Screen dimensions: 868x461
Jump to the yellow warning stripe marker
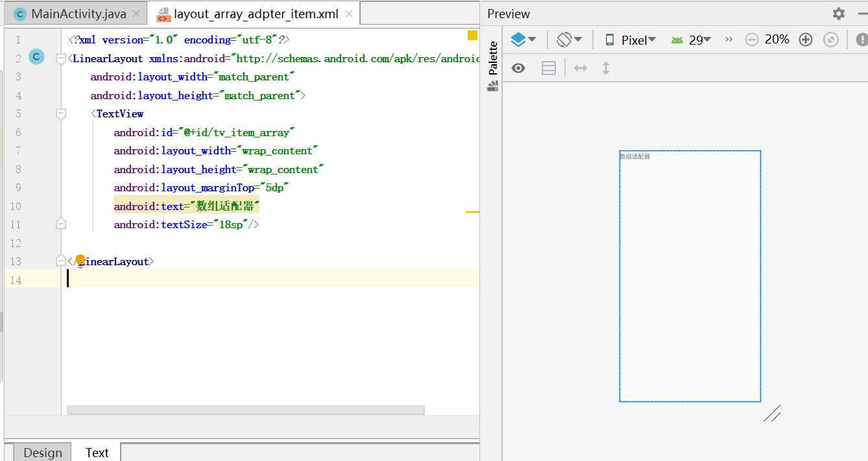[x=472, y=212]
